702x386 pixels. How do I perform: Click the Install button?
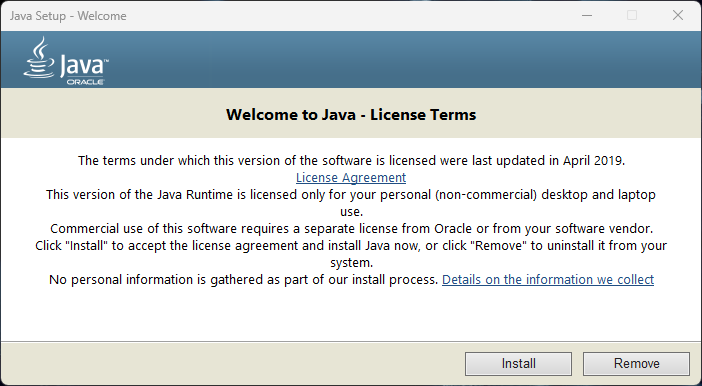coord(518,363)
